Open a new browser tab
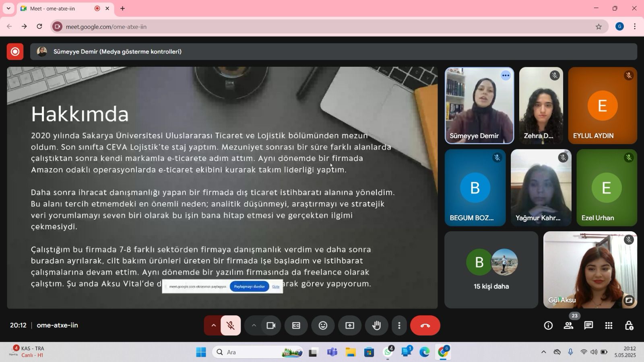 122,8
